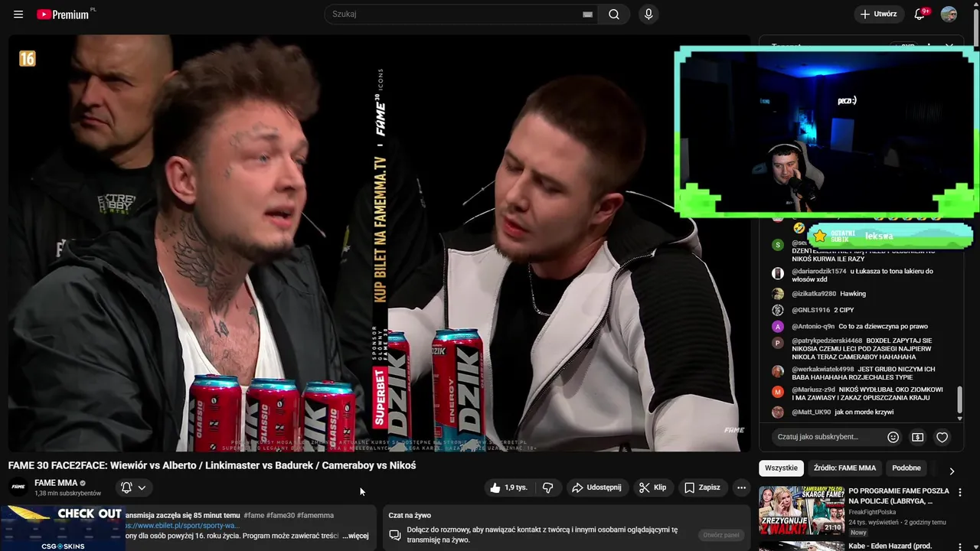Click the chat scrollbar down arrow

tap(960, 419)
